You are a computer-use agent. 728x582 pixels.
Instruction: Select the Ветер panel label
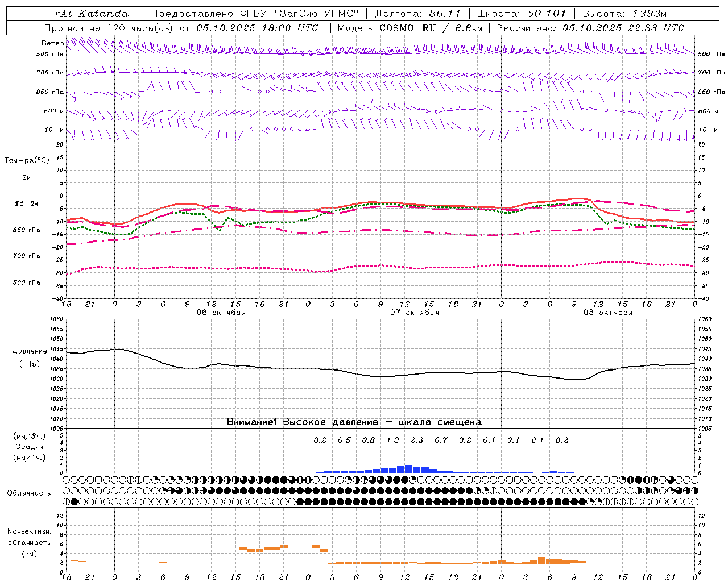click(52, 43)
